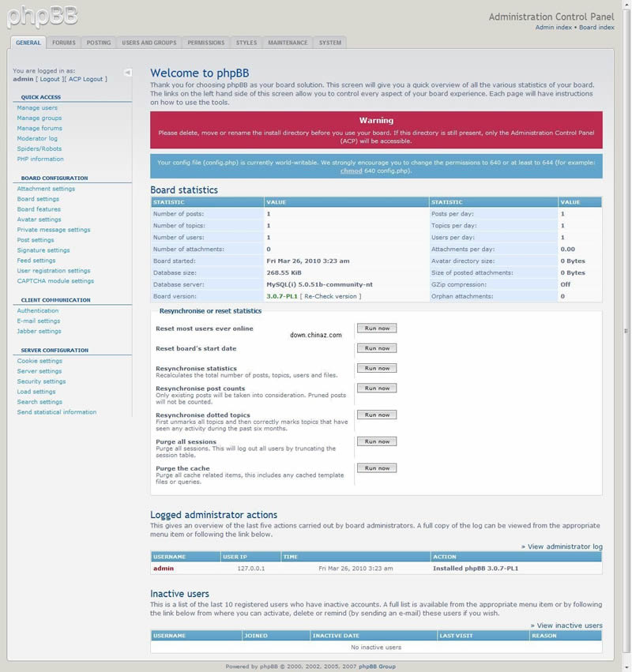
Task: Click the ACP Logout link
Action: coord(86,79)
